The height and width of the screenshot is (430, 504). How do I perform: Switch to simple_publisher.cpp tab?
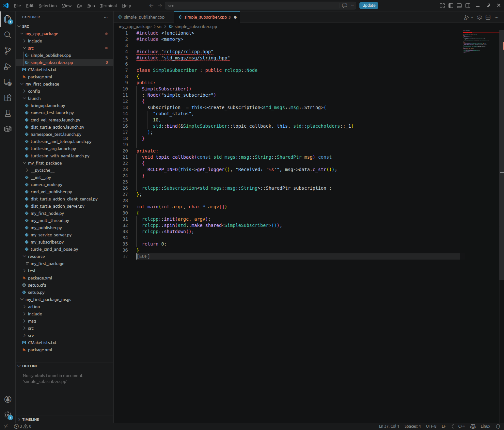click(x=144, y=17)
